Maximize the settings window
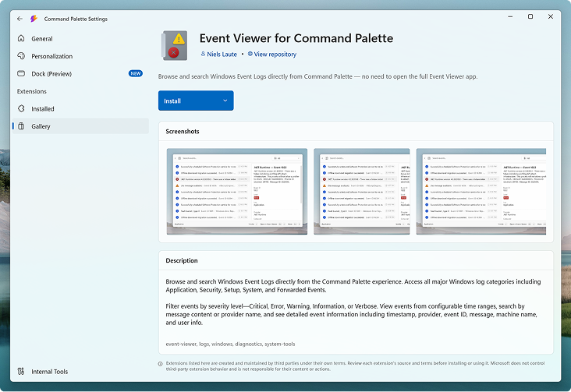 (x=530, y=16)
